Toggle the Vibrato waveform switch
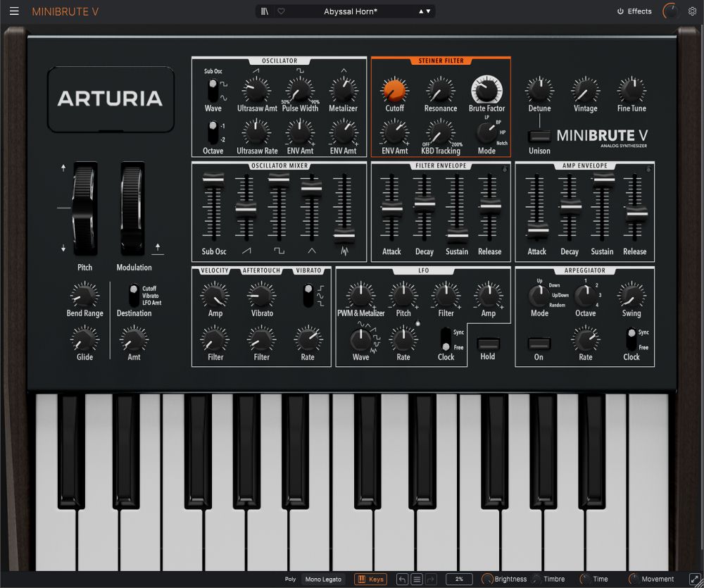 308,295
